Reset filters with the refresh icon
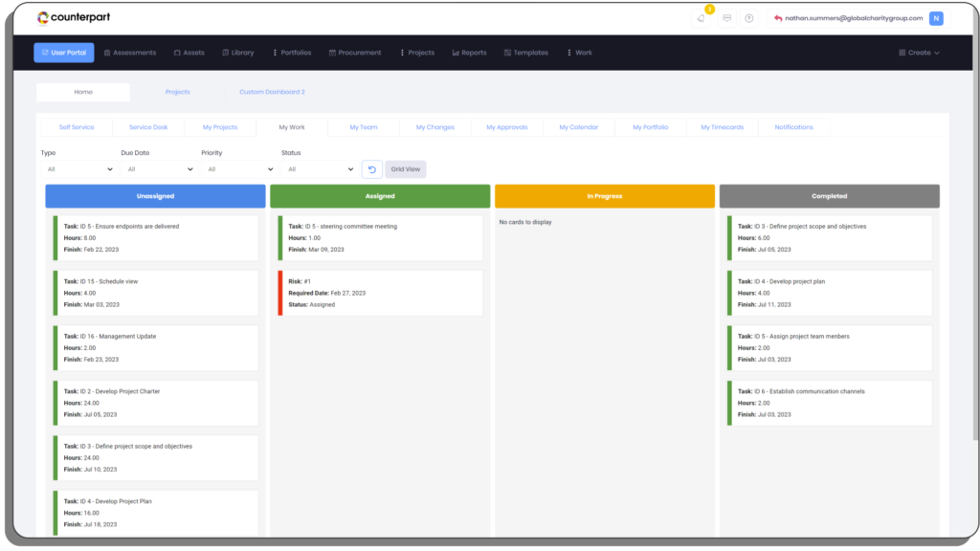Screen dimensions: 980x551 coord(372,169)
